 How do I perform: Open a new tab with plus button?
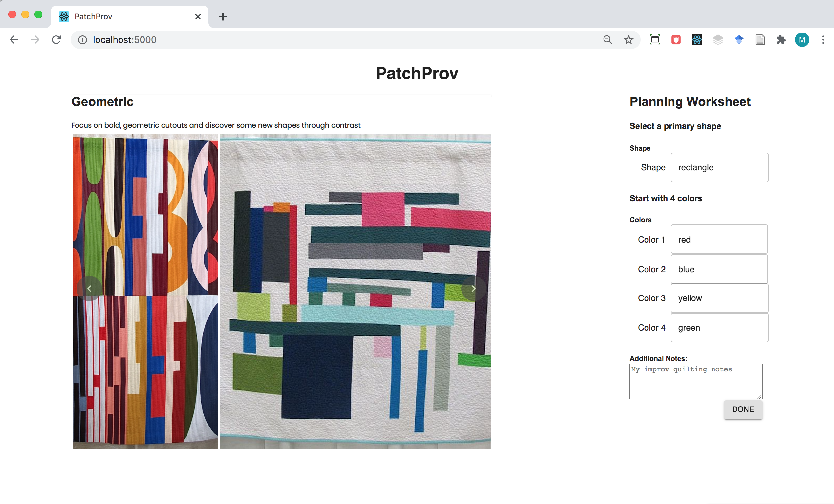tap(223, 17)
